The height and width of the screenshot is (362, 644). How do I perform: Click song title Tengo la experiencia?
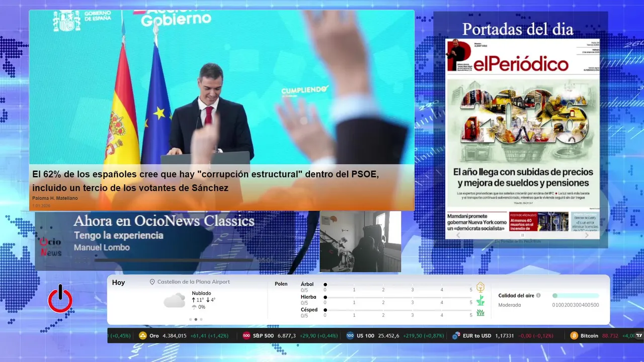119,235
